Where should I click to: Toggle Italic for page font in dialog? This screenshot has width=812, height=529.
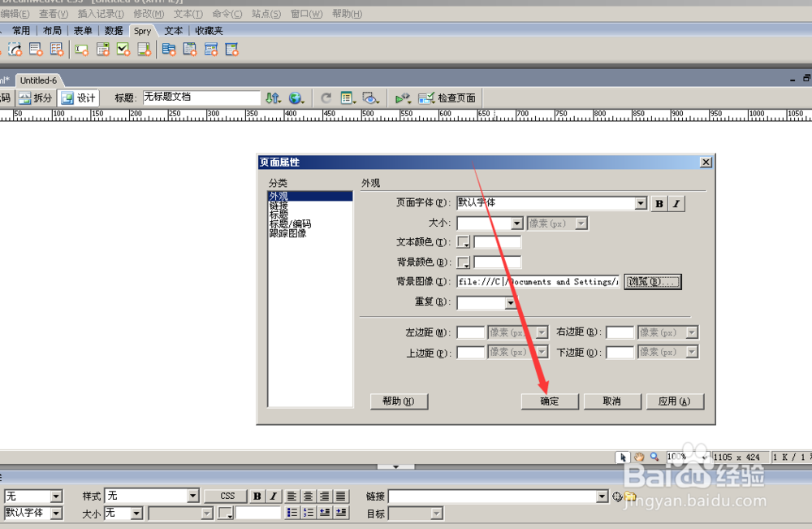(676, 204)
